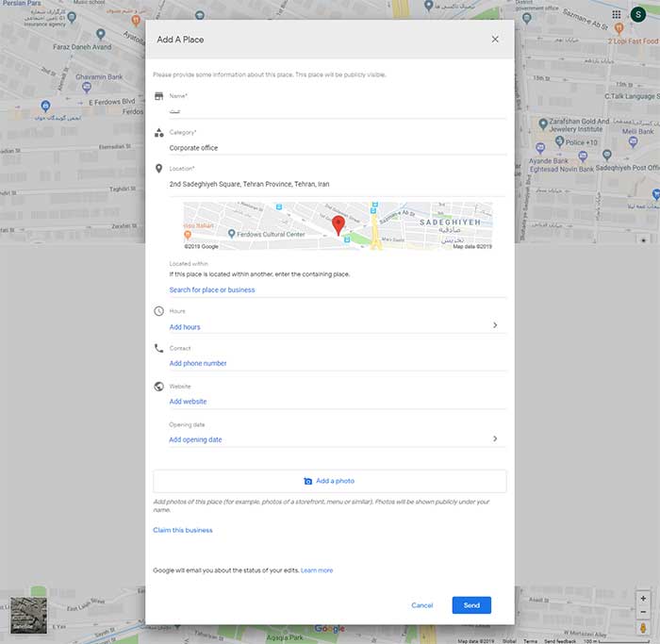Click the red map pin in preview
The image size is (660, 644).
point(338,225)
